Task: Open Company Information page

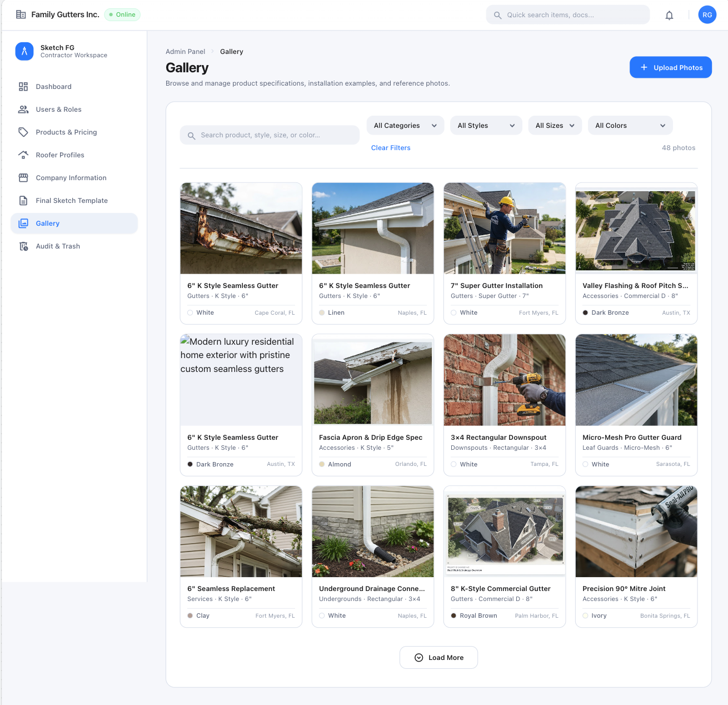Action: (x=74, y=178)
